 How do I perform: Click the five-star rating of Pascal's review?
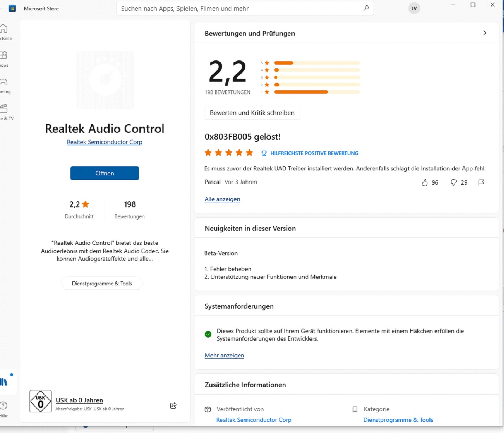coord(229,153)
